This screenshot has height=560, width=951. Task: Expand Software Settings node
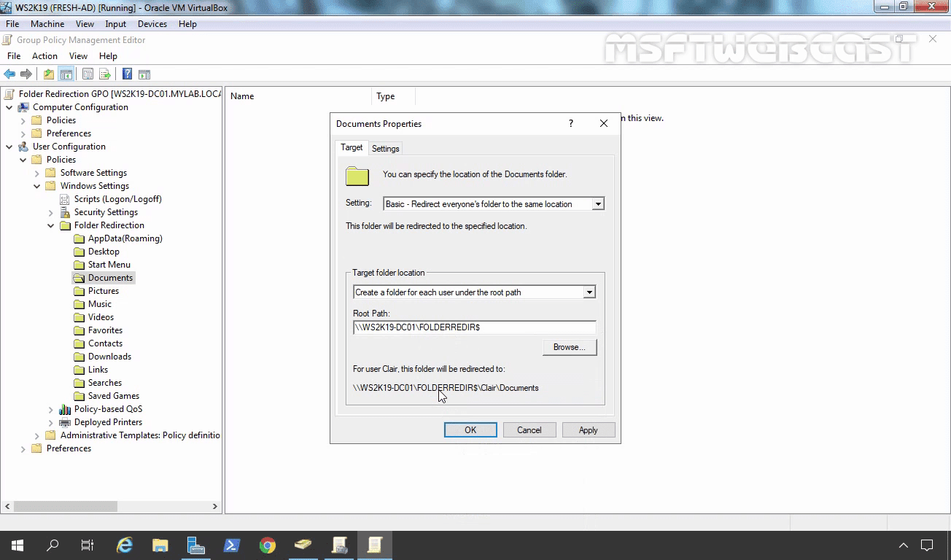coord(37,173)
